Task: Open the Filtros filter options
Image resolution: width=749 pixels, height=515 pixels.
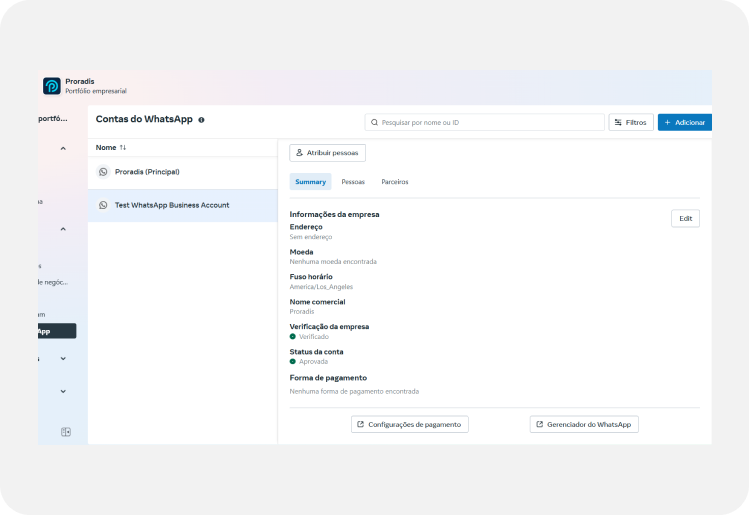Action: coord(630,122)
